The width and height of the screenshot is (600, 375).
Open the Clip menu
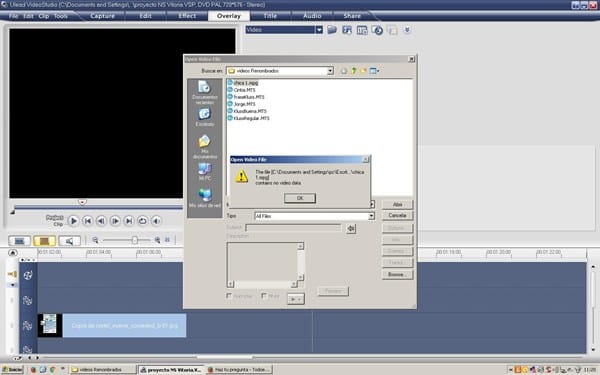pos(44,16)
